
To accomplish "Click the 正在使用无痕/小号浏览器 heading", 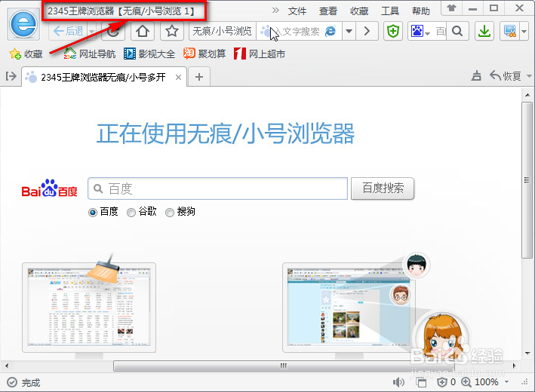I will 226,133.
